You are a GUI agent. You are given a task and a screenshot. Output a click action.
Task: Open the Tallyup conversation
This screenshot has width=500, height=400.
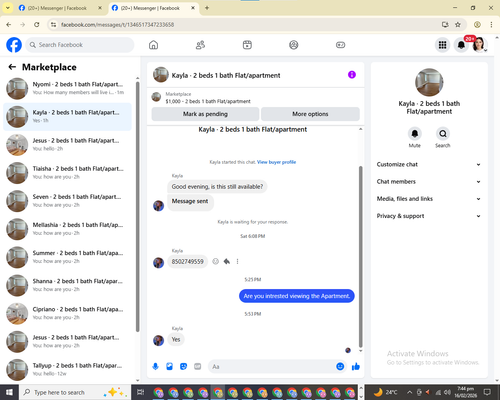[x=67, y=370]
